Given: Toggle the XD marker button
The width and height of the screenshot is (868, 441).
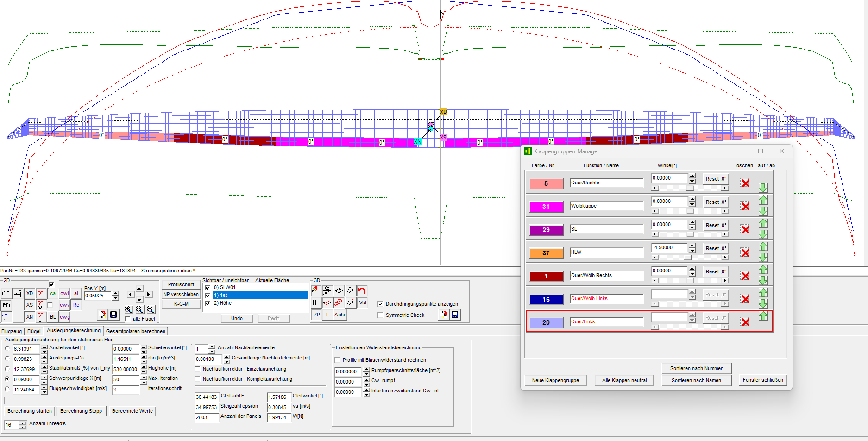Looking at the screenshot, I should 30,293.
